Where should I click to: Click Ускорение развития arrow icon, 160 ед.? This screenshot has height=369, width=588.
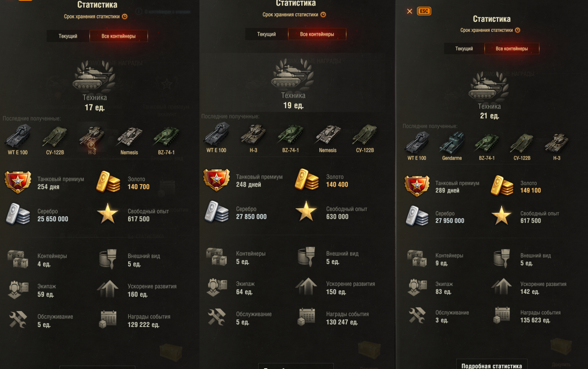(x=108, y=289)
